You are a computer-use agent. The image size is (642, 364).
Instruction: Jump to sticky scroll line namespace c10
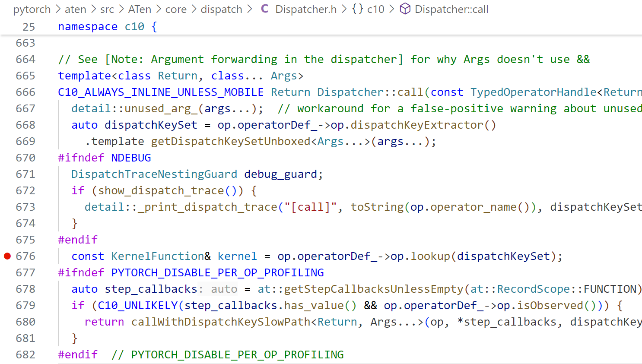[107, 27]
